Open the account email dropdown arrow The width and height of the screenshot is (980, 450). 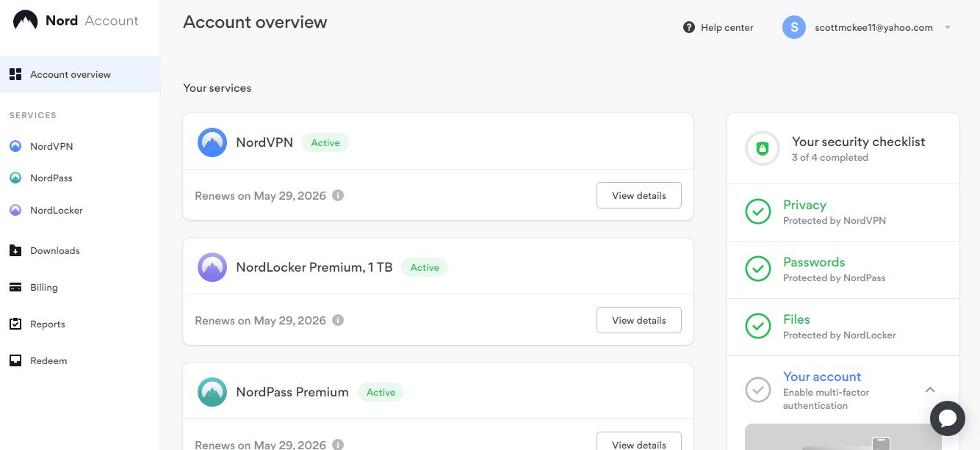click(x=948, y=28)
